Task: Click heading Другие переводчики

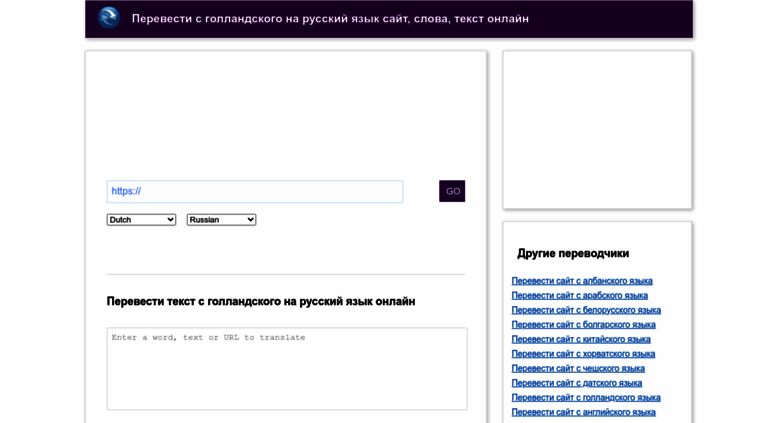Action: pyautogui.click(x=573, y=254)
